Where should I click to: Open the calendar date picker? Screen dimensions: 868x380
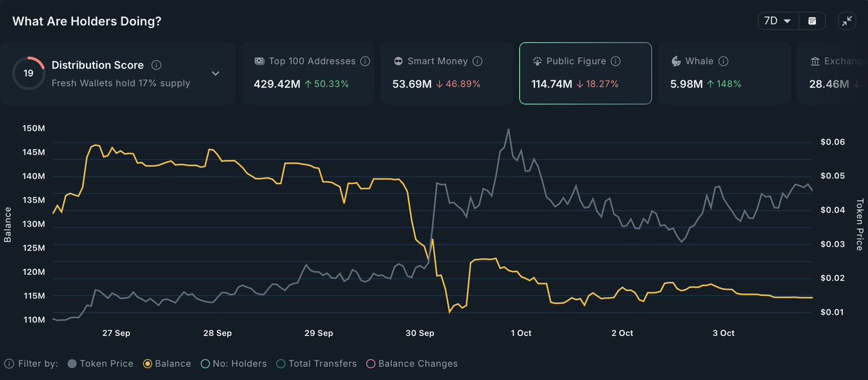[812, 21]
